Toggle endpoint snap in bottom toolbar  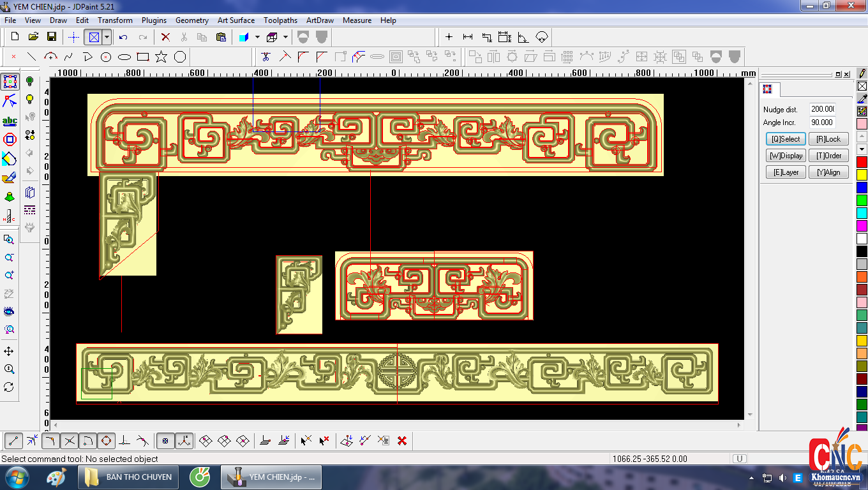pyautogui.click(x=14, y=440)
